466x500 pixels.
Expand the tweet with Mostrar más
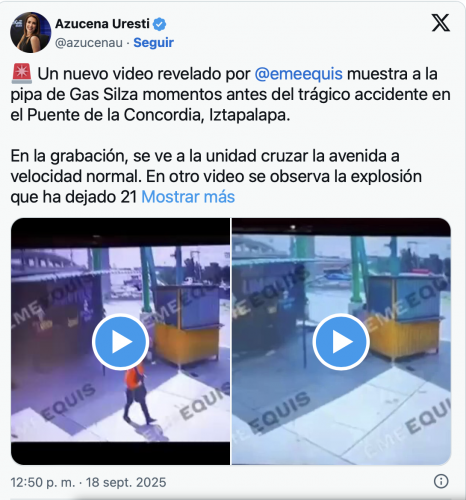point(188,197)
